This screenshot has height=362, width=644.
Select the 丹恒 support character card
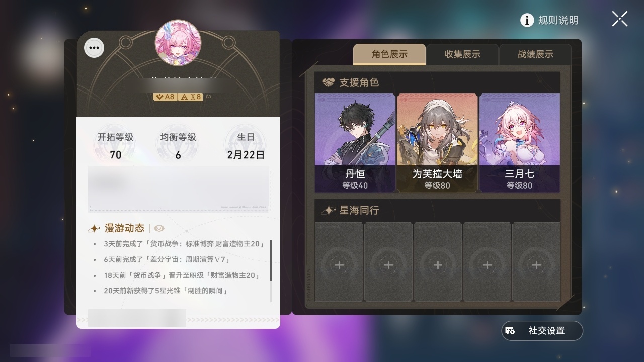coord(355,142)
